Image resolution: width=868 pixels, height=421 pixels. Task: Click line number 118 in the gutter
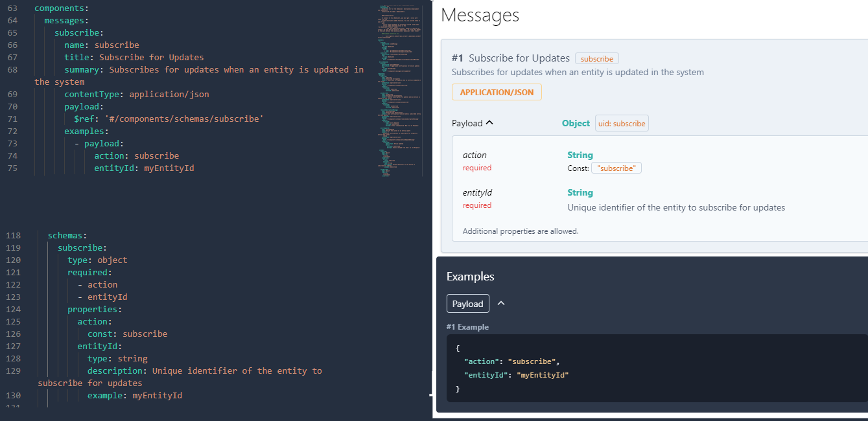coord(13,234)
